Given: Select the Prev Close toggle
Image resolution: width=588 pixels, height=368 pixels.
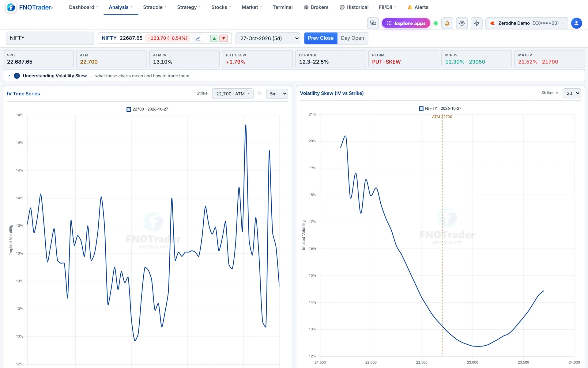Looking at the screenshot, I should [x=321, y=38].
